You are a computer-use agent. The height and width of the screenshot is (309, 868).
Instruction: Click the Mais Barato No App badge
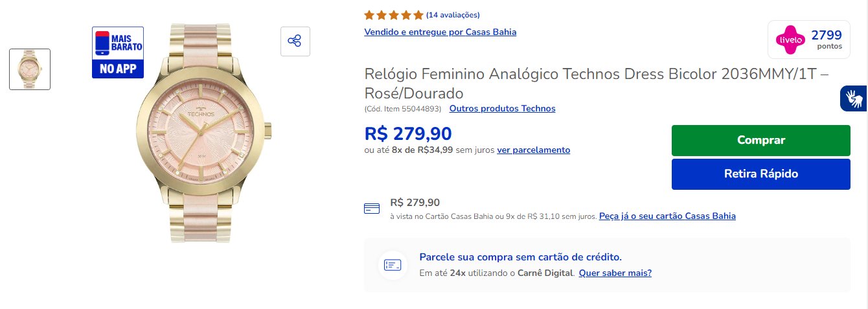pyautogui.click(x=118, y=52)
